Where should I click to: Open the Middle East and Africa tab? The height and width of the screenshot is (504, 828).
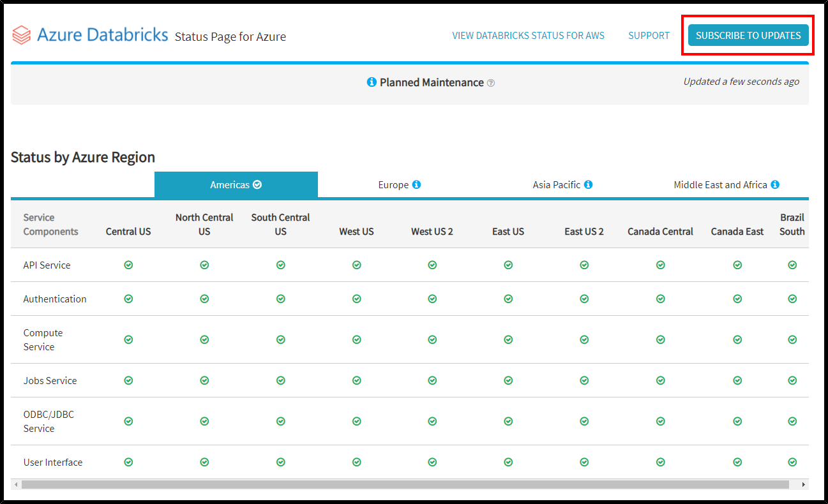click(x=726, y=184)
